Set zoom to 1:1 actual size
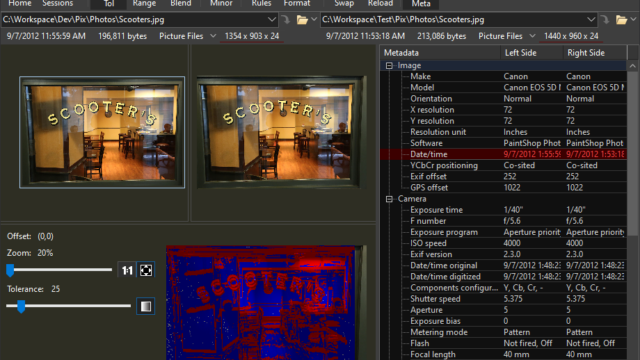This screenshot has width=640, height=360. coord(127,270)
